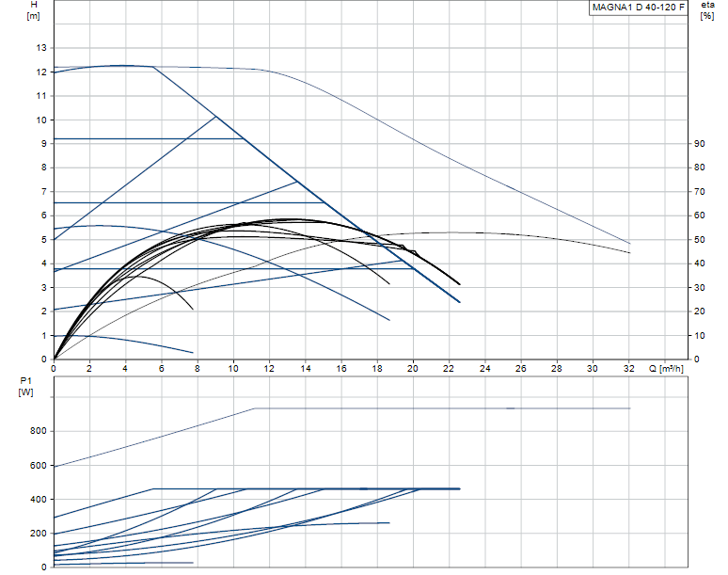The height and width of the screenshot is (575, 728).
Task: Click the 200 tick on P1 axis
Action: coord(38,534)
